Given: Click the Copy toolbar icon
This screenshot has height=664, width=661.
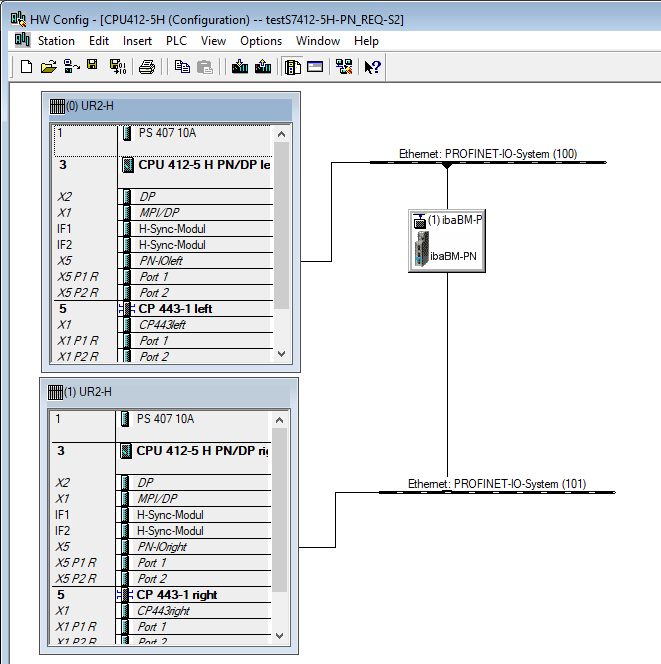Looking at the screenshot, I should [x=182, y=67].
